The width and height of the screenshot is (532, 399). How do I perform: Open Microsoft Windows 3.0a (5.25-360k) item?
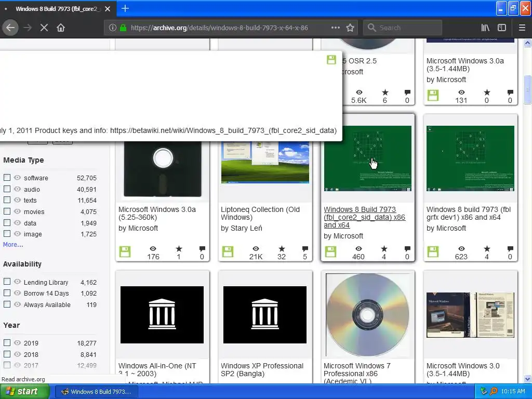tap(157, 214)
